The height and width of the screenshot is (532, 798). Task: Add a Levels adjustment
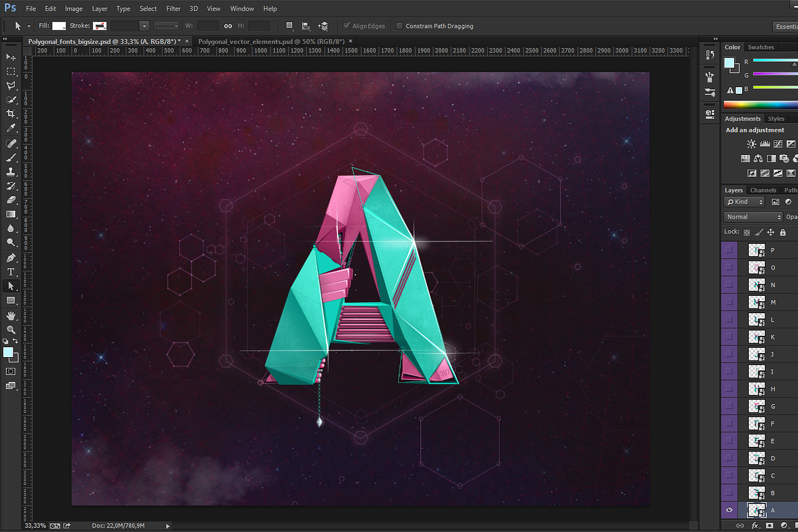pyautogui.click(x=765, y=144)
